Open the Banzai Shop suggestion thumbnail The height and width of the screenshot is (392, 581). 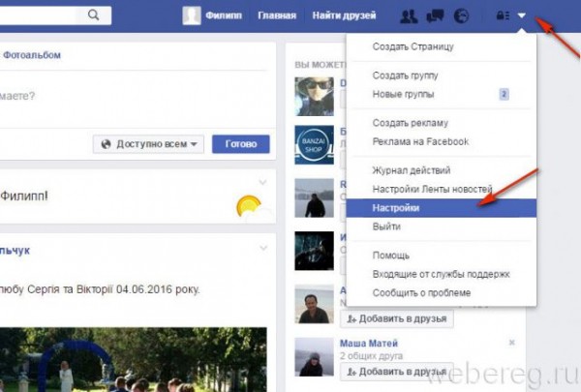[x=314, y=145]
